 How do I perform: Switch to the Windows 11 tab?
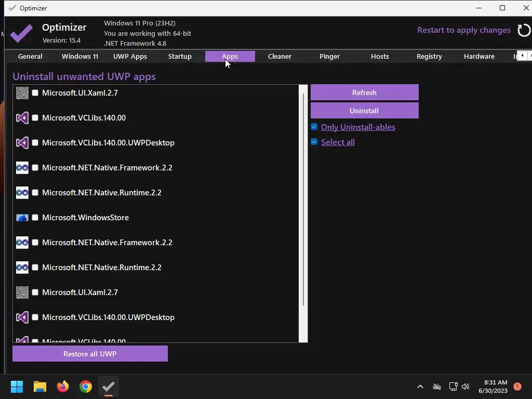click(80, 56)
